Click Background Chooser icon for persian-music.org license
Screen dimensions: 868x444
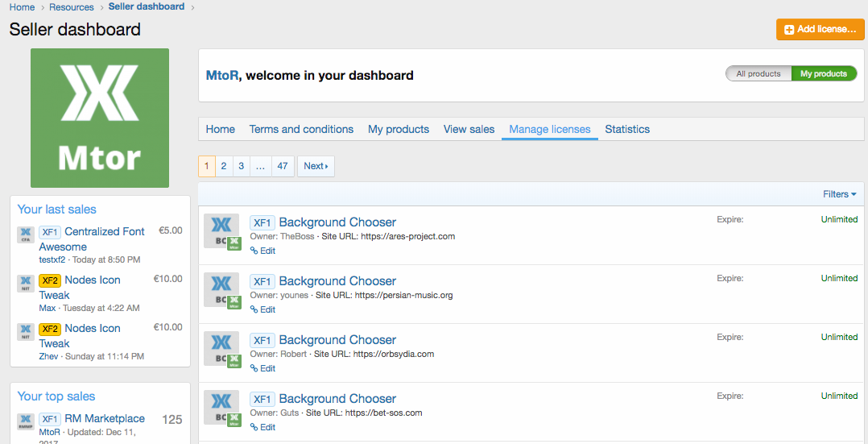221,289
